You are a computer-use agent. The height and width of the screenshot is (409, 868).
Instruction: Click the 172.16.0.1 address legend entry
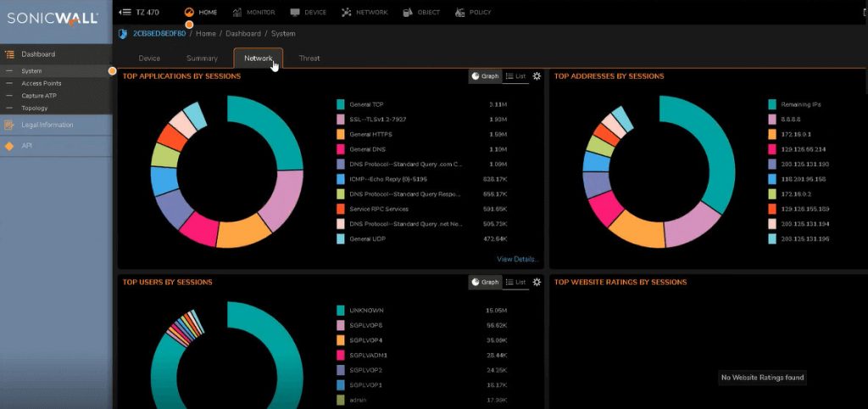[796, 134]
